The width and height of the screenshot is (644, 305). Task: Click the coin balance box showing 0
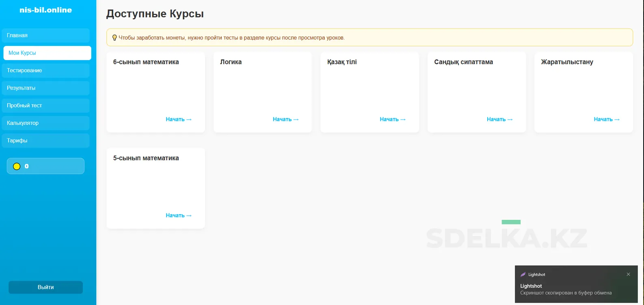(45, 166)
